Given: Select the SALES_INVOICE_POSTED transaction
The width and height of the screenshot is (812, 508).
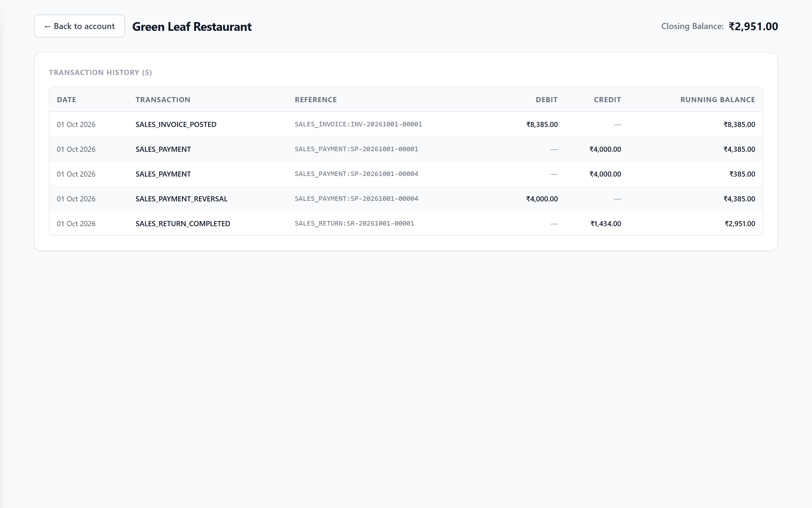Looking at the screenshot, I should 176,125.
